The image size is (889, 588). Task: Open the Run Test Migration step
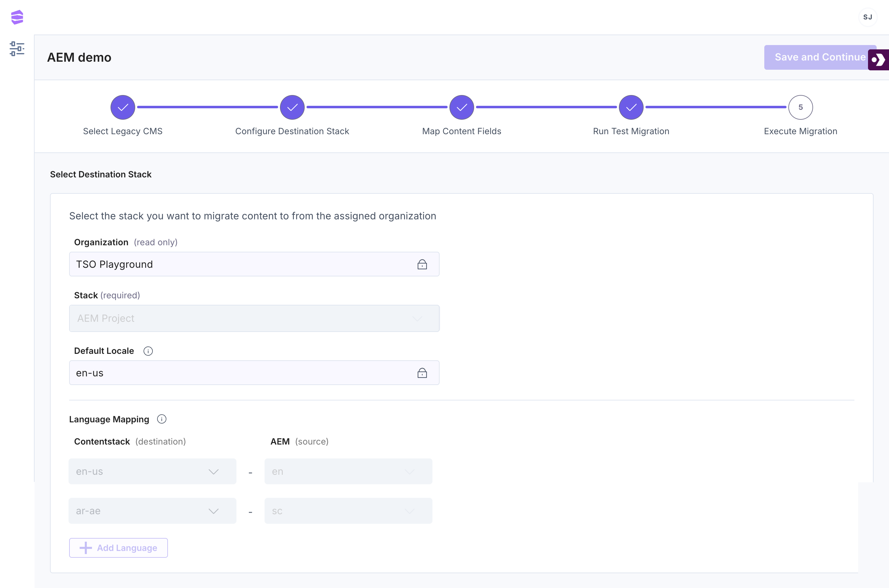631,107
